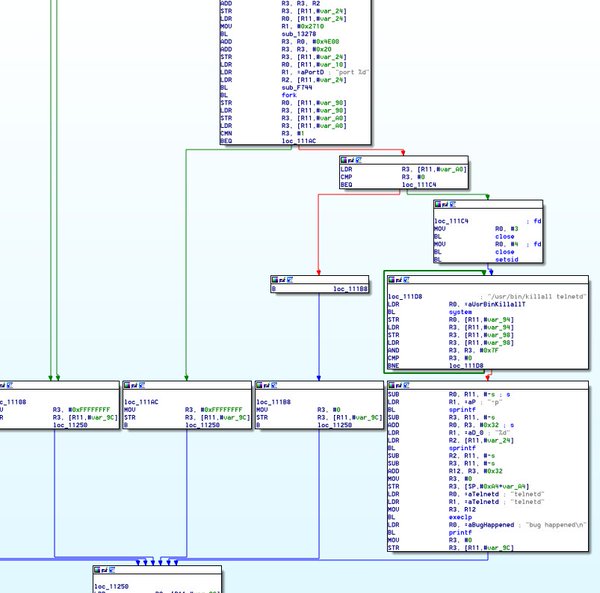Click the title bar of the loc_11188 node

click(320, 385)
